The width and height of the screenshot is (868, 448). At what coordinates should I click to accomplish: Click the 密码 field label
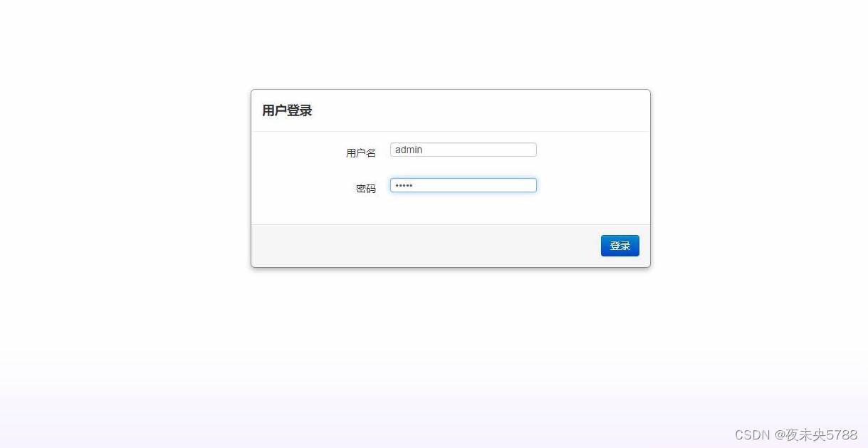click(x=366, y=189)
